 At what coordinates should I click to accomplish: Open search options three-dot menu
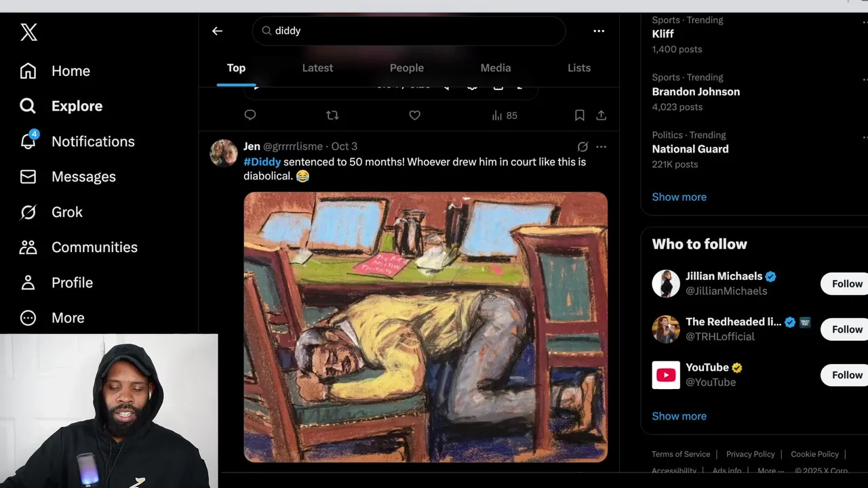tap(598, 31)
